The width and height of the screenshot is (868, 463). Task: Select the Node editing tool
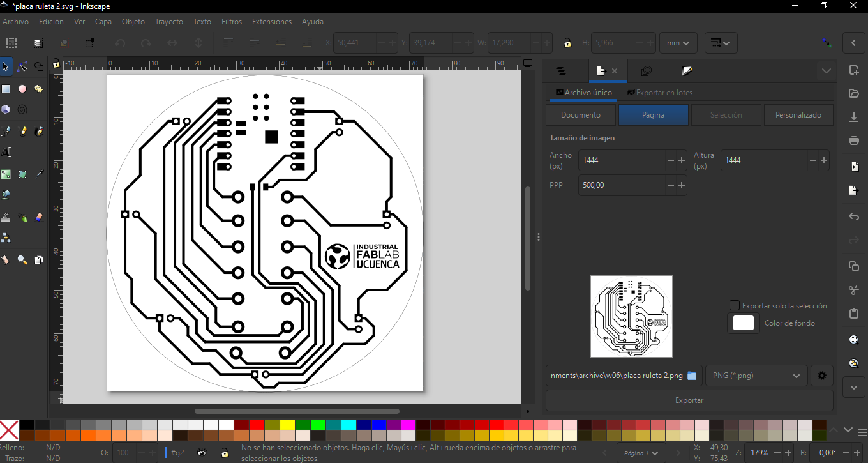coord(22,67)
